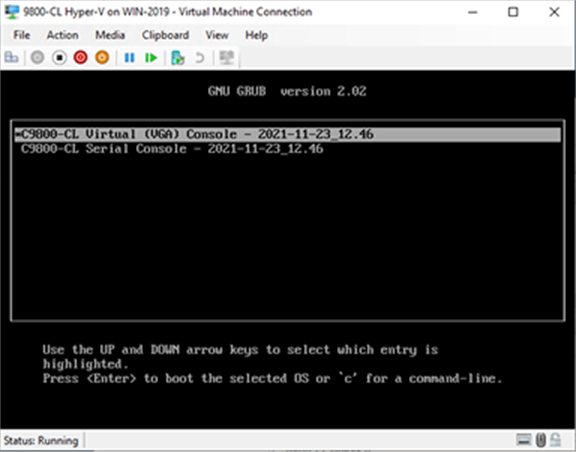Click the lock status bar icon
Viewport: 576px width, 452px height.
pos(556,440)
